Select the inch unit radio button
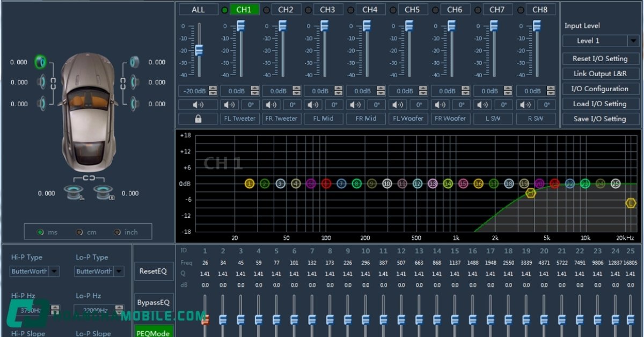 pos(117,232)
